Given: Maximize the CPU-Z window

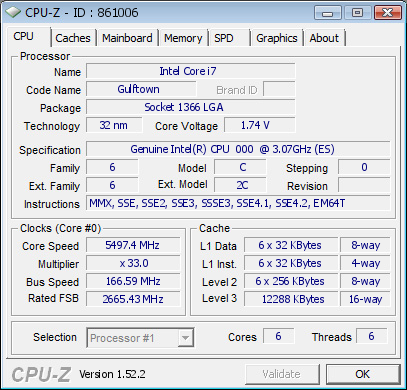Looking at the screenshot, I should click(x=357, y=13).
